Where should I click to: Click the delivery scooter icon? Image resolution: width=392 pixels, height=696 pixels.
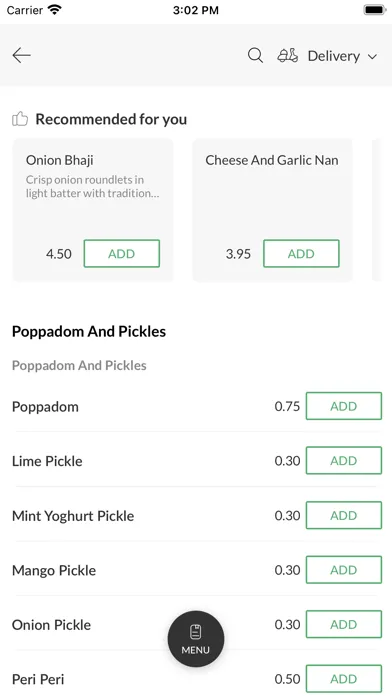point(288,55)
